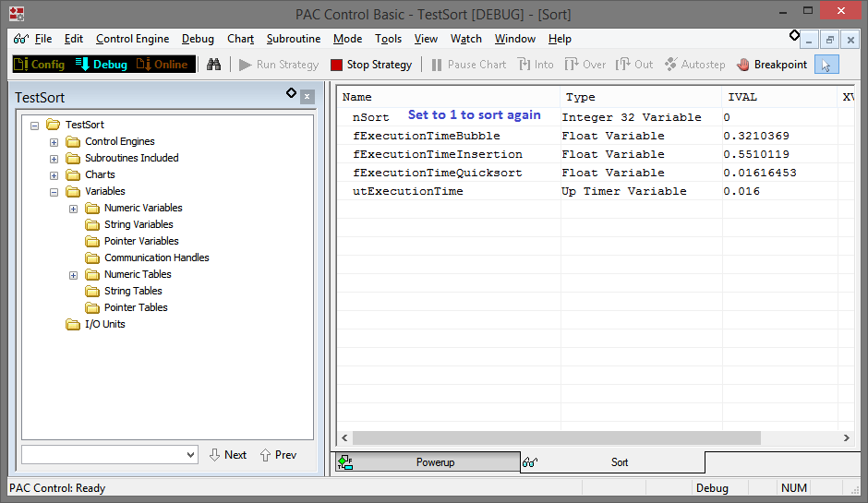868x503 pixels.
Task: Open the search combo box dropdown
Action: pos(190,455)
